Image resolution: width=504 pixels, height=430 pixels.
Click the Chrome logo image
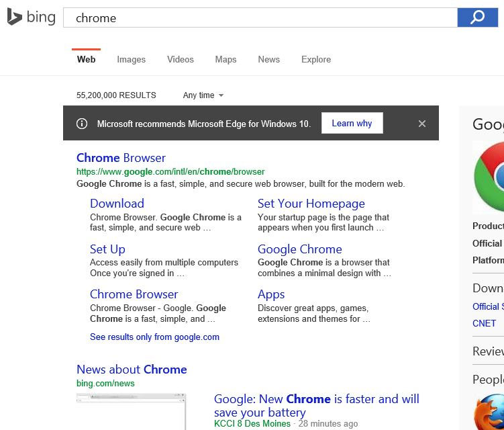(x=489, y=177)
